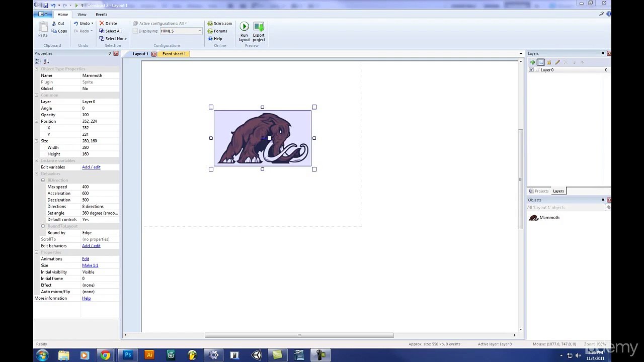Click the Objects panel up-folder icon

(x=608, y=207)
